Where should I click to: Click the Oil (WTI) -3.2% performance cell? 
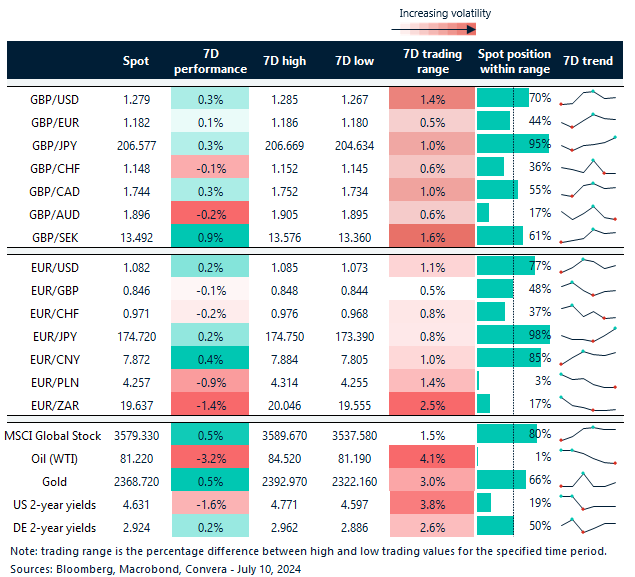[210, 456]
